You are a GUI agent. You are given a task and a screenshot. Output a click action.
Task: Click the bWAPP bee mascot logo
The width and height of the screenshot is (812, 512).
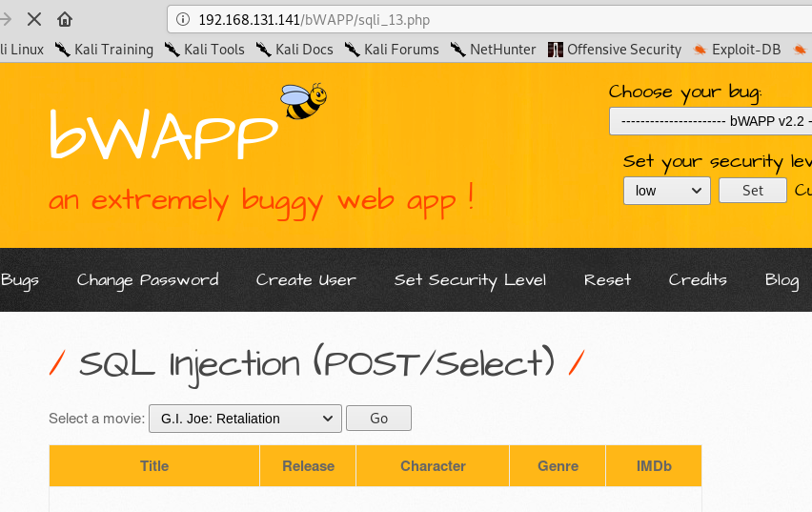point(303,101)
